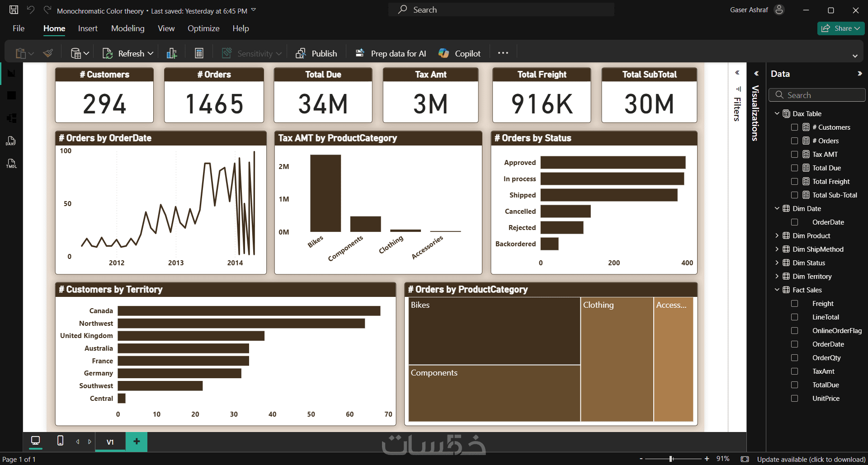
Task: Adjust the zoom slider handle
Action: [671, 459]
